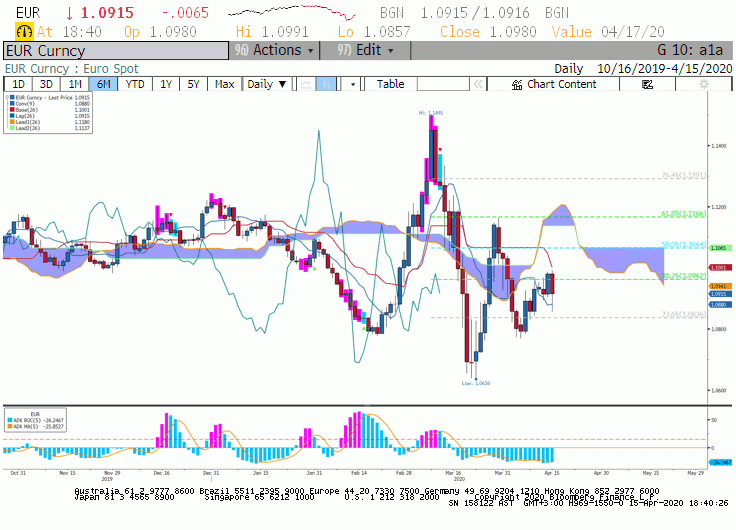Select the YTD range toggle
Viewport: 736px width, 530px height.
pyautogui.click(x=135, y=84)
